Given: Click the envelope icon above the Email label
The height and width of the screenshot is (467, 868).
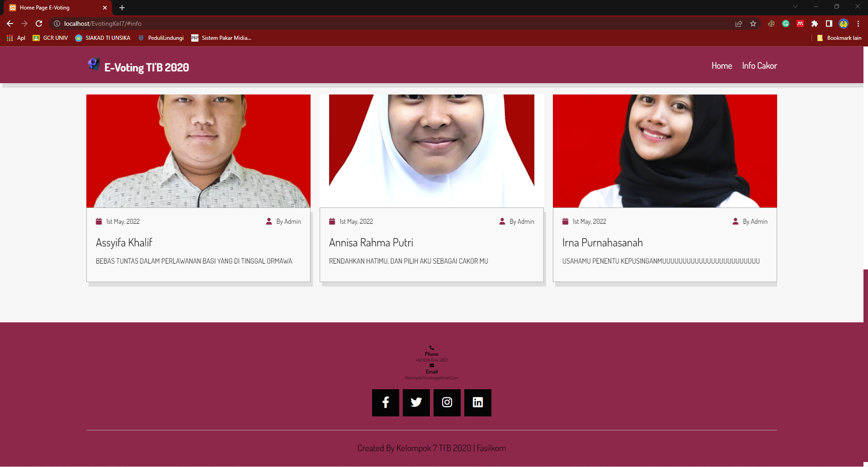Looking at the screenshot, I should tap(431, 365).
